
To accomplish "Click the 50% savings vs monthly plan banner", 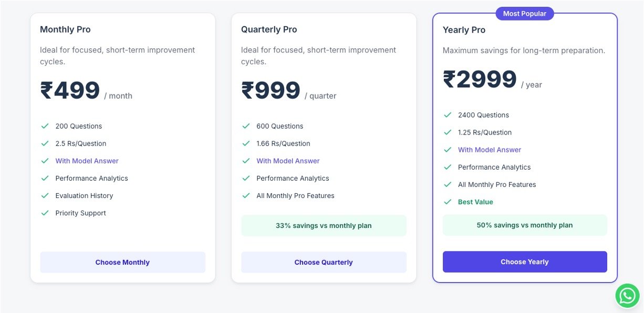I will point(524,225).
